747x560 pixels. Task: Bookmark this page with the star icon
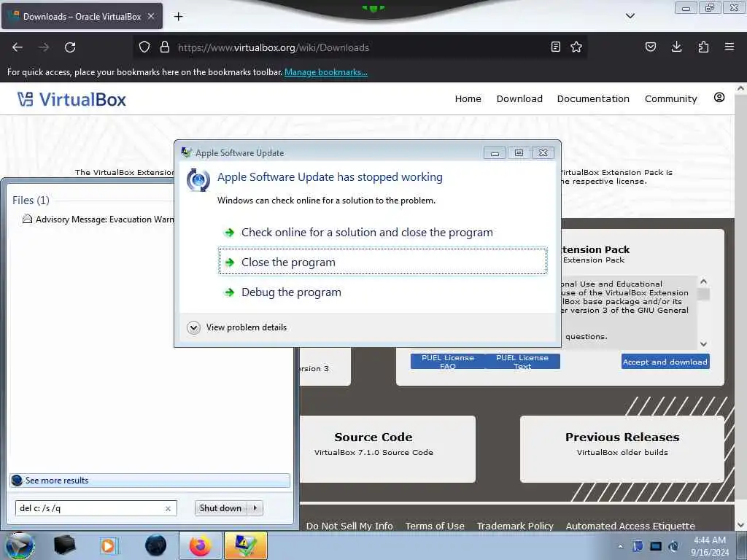click(x=576, y=47)
